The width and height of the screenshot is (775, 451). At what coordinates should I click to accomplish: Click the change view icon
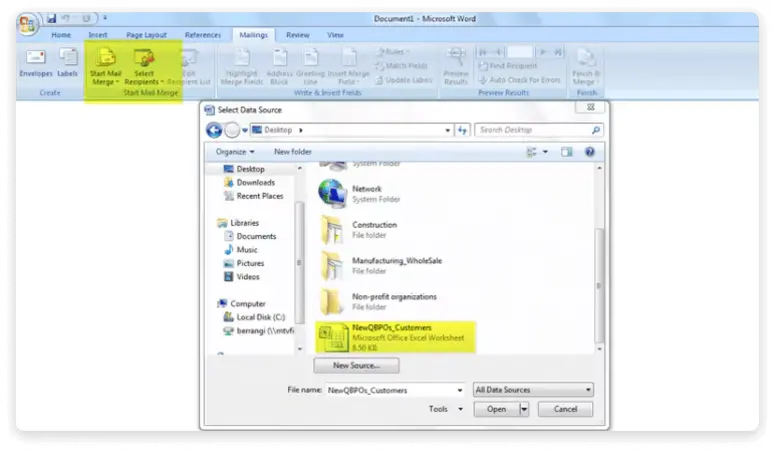[532, 152]
